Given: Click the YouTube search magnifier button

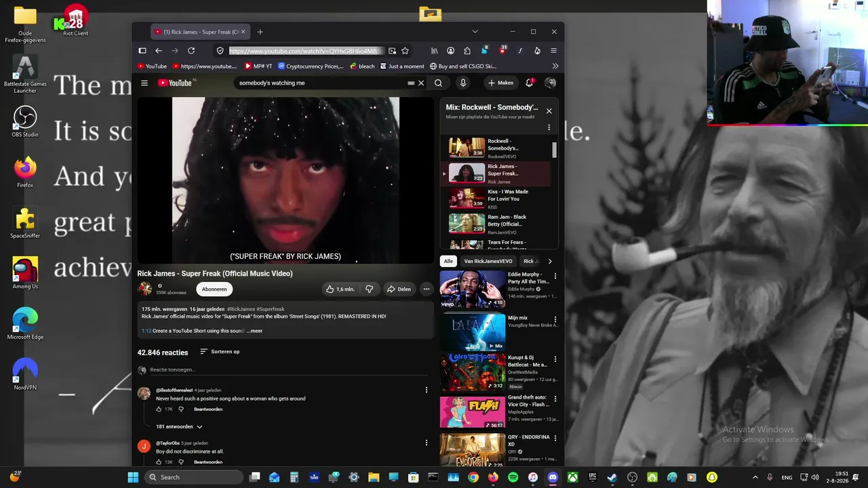Looking at the screenshot, I should point(438,83).
